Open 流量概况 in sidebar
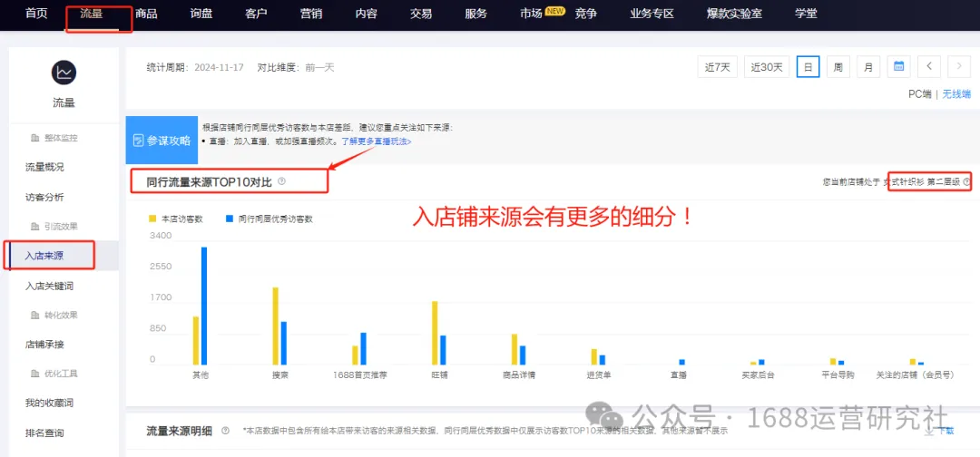The height and width of the screenshot is (457, 980). tap(44, 168)
